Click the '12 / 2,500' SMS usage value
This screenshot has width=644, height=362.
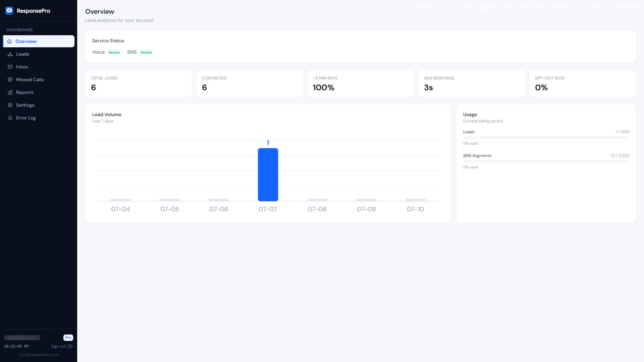620,156
